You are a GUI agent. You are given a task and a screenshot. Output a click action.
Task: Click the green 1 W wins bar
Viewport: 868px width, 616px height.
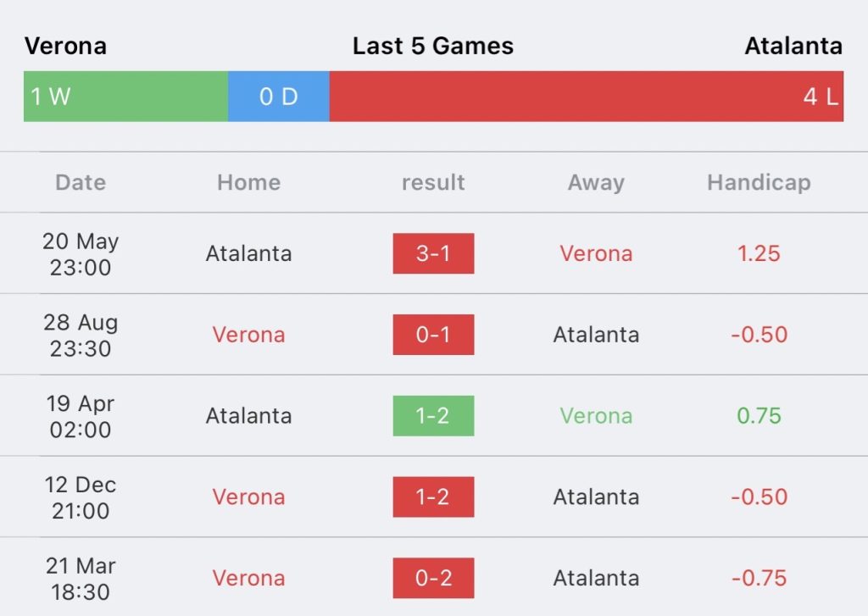(x=125, y=97)
